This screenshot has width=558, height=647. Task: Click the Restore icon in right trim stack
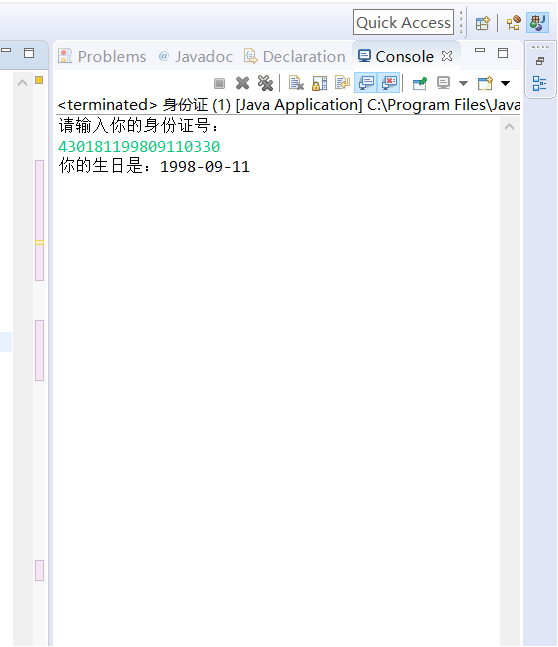pos(539,61)
